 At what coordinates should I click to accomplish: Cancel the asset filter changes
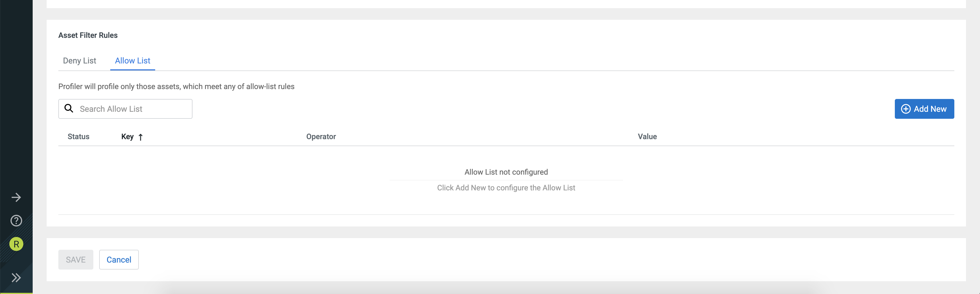coord(119,260)
